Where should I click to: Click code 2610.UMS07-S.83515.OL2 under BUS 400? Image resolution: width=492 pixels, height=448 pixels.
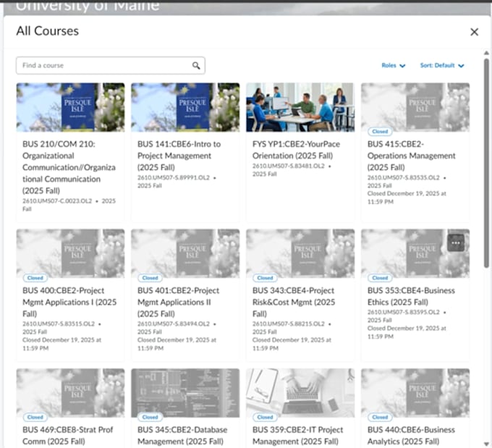point(59,324)
